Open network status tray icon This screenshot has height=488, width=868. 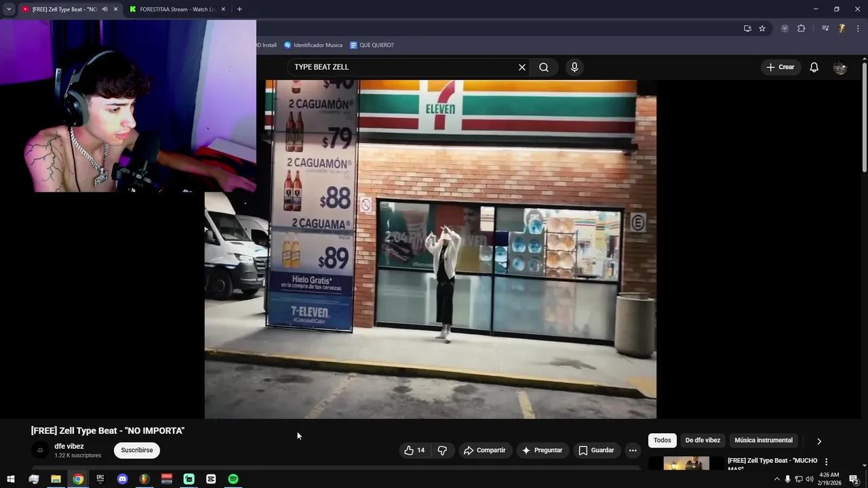click(x=798, y=479)
